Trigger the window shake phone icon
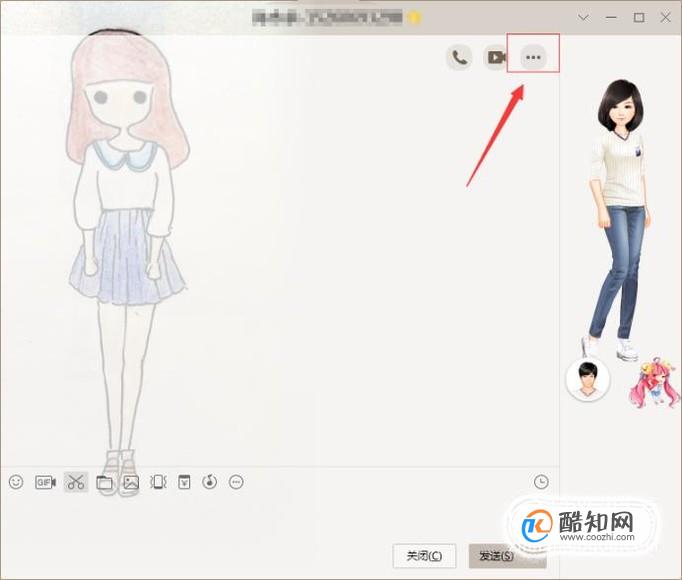Image resolution: width=682 pixels, height=580 pixels. point(158,482)
